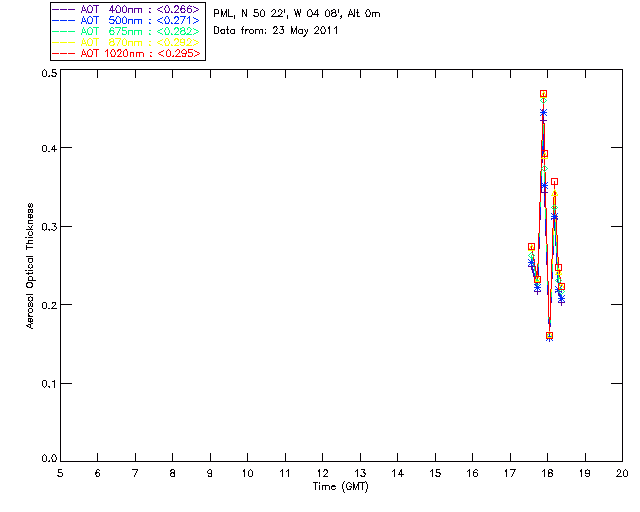Click the x-axis label 5

(x=60, y=473)
